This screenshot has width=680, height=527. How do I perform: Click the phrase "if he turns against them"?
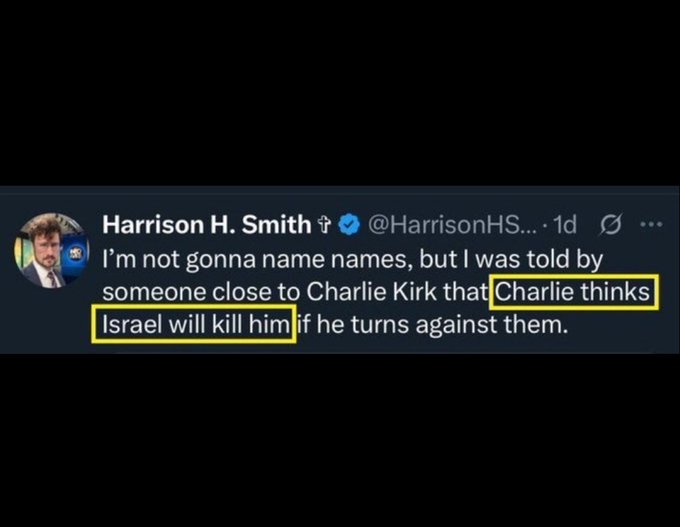tap(432, 324)
